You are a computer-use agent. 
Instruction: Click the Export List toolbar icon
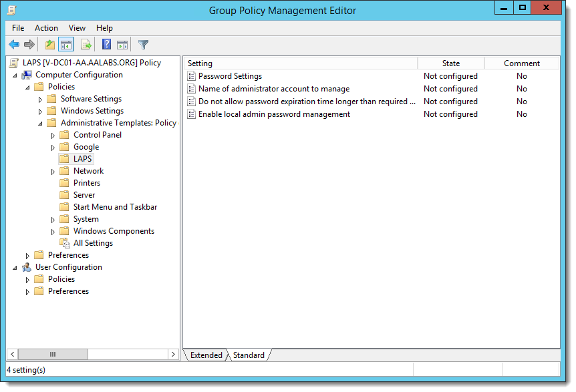click(86, 45)
